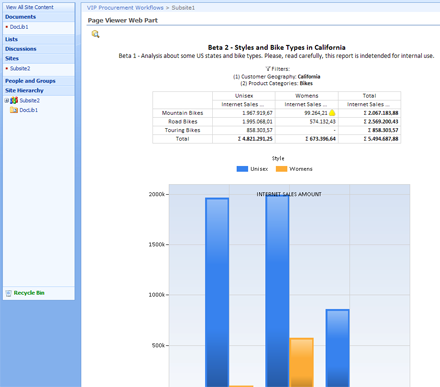The image size is (440, 387).
Task: Click the Touring Bikes row label
Action: tap(182, 130)
